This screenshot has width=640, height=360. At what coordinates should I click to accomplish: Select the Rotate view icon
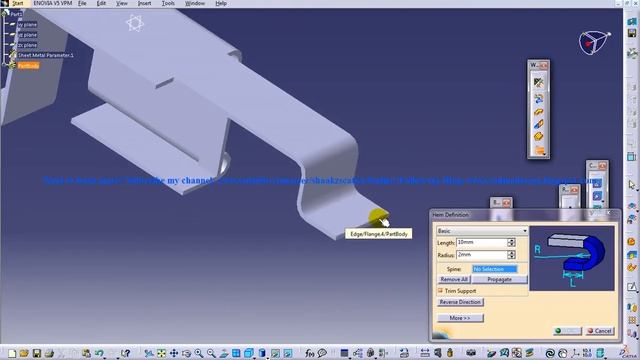point(187,353)
